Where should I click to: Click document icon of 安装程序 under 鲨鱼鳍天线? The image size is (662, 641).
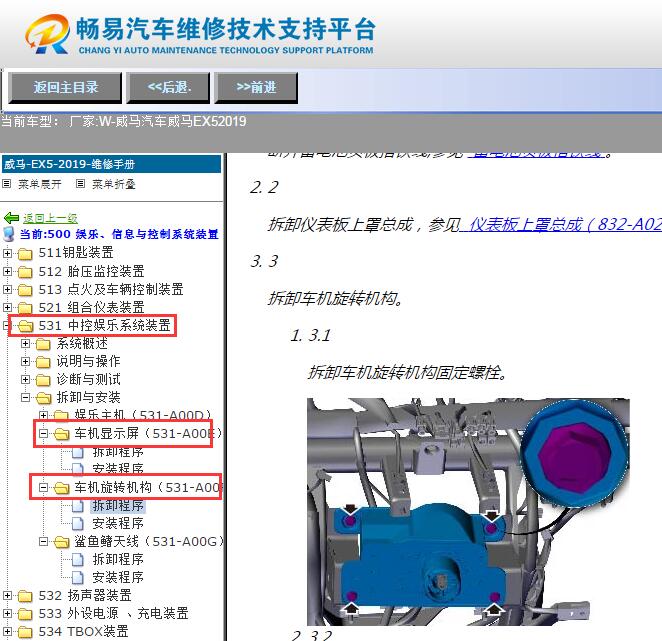click(x=78, y=578)
